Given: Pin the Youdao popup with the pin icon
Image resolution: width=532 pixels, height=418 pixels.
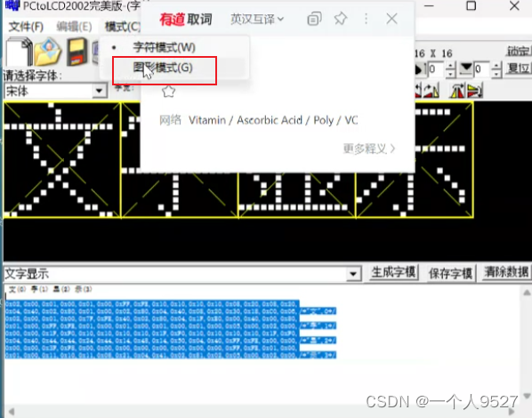Looking at the screenshot, I should pyautogui.click(x=341, y=19).
